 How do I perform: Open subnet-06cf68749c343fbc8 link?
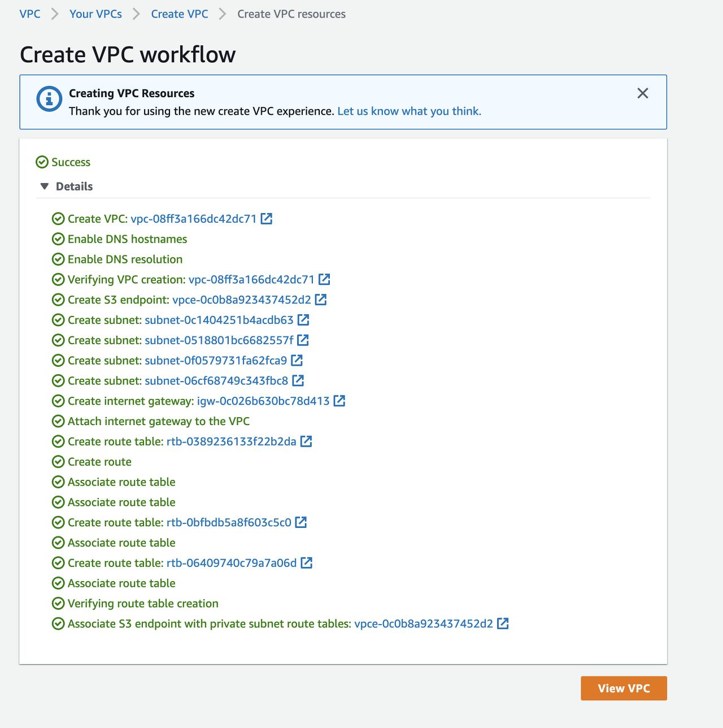tap(216, 380)
